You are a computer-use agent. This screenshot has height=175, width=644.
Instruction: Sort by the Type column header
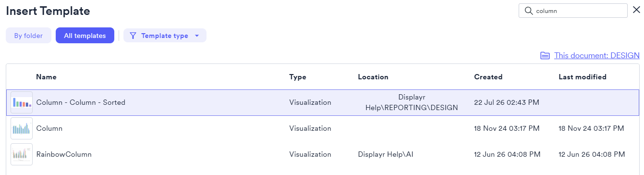click(x=298, y=77)
